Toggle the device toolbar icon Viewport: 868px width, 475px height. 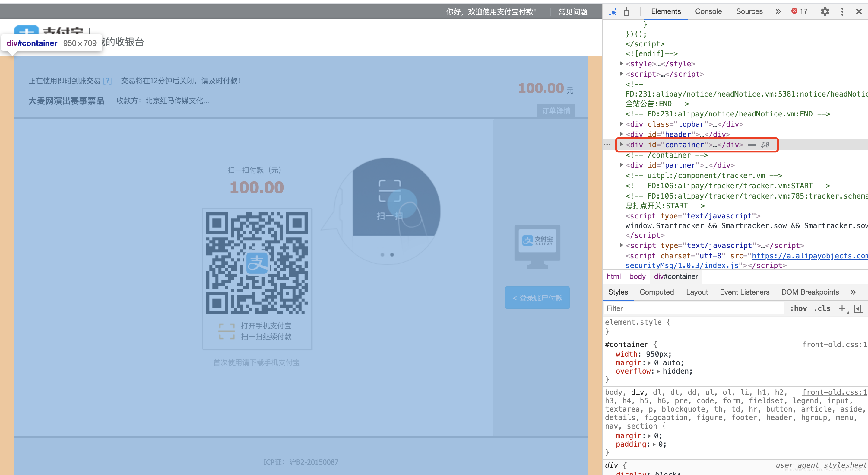click(629, 12)
